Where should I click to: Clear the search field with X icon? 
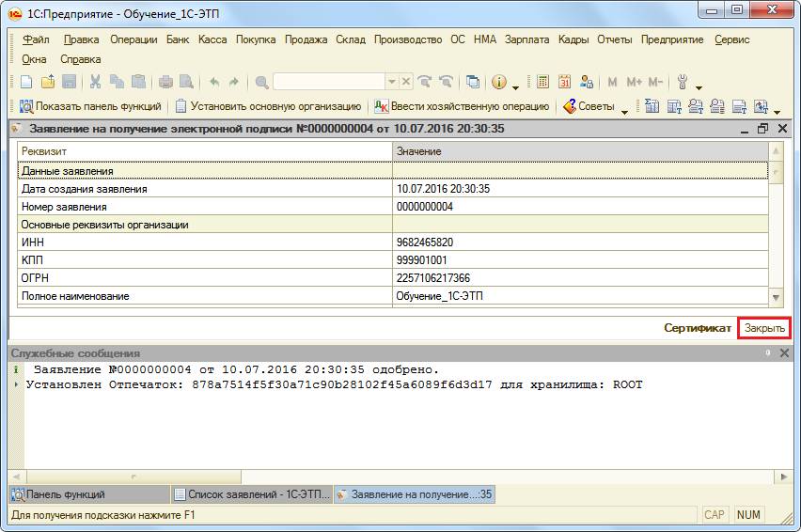point(405,82)
